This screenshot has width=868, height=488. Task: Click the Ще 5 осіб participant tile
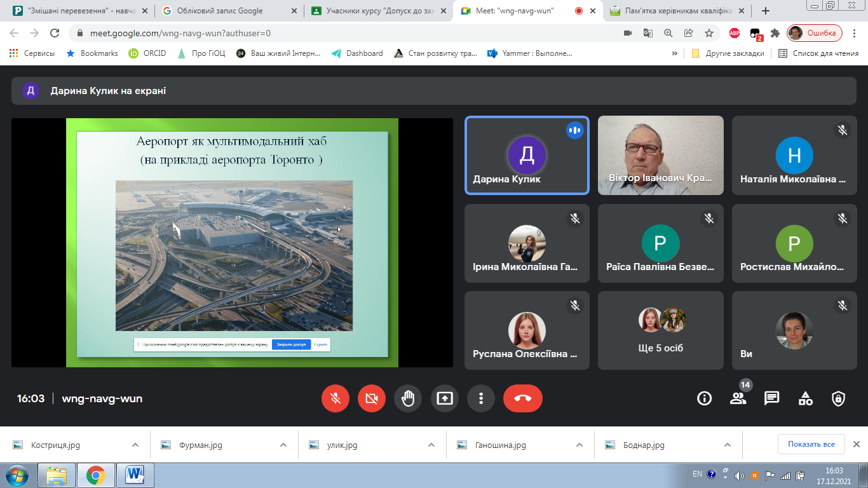tap(660, 330)
